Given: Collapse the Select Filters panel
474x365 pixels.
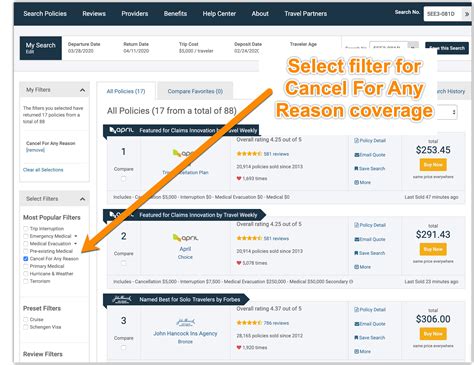Looking at the screenshot, I should coord(82,199).
